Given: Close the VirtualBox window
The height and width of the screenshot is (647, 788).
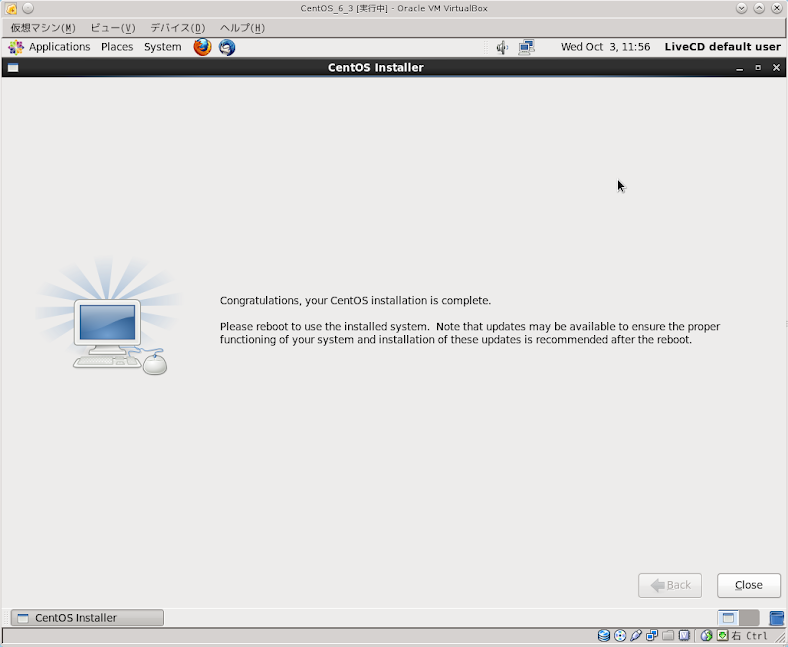Looking at the screenshot, I should pyautogui.click(x=777, y=8).
